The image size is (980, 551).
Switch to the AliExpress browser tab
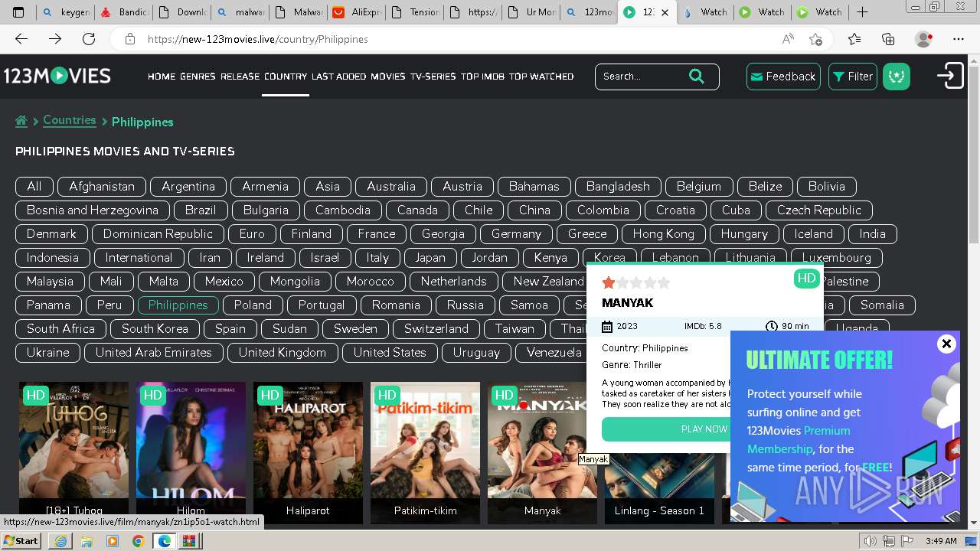click(355, 12)
